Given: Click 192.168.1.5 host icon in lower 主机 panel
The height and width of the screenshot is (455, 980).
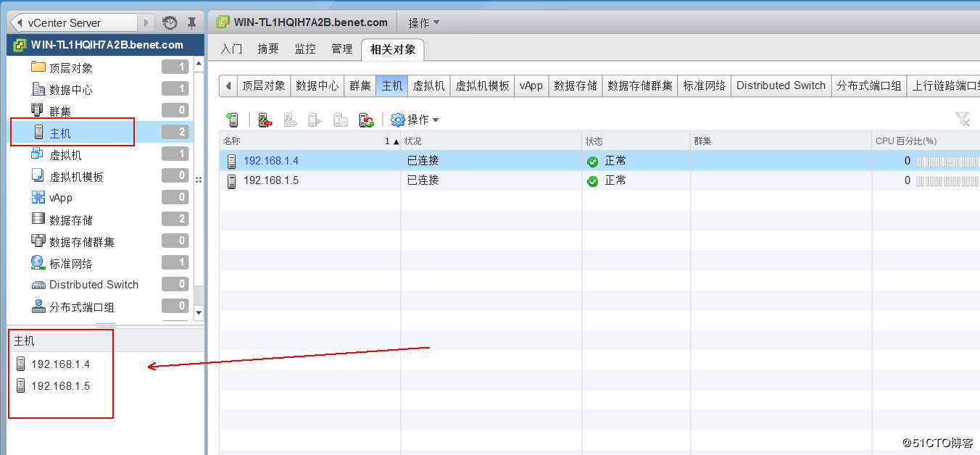Looking at the screenshot, I should (x=21, y=385).
